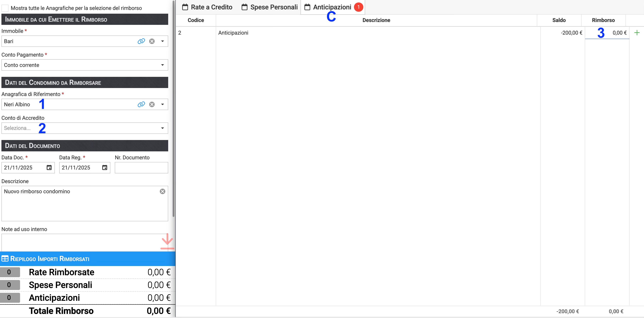Clear the Neri Albino anagrafica selection
Screen dimensions: 644x318
(x=152, y=105)
